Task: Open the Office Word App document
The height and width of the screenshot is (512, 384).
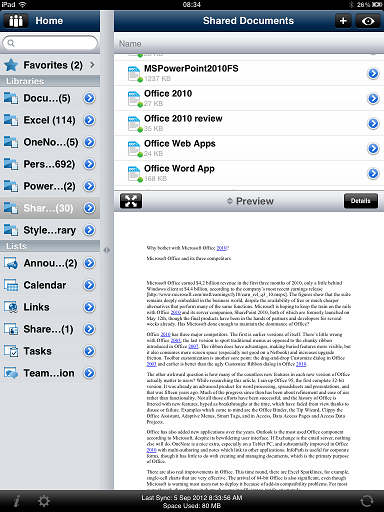Action: (249, 173)
